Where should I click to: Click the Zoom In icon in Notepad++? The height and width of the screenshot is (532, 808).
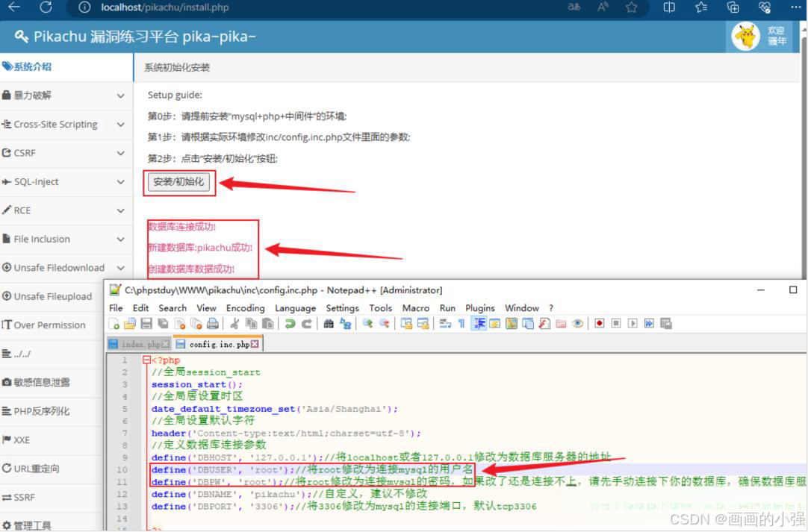pyautogui.click(x=367, y=323)
